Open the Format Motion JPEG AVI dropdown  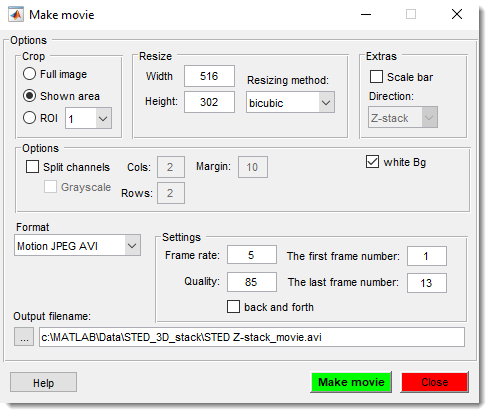77,245
